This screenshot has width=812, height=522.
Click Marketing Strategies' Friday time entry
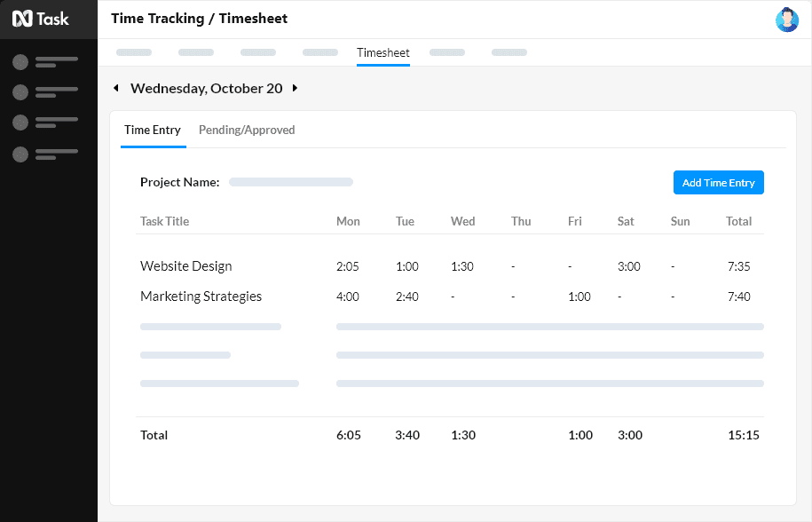(579, 296)
